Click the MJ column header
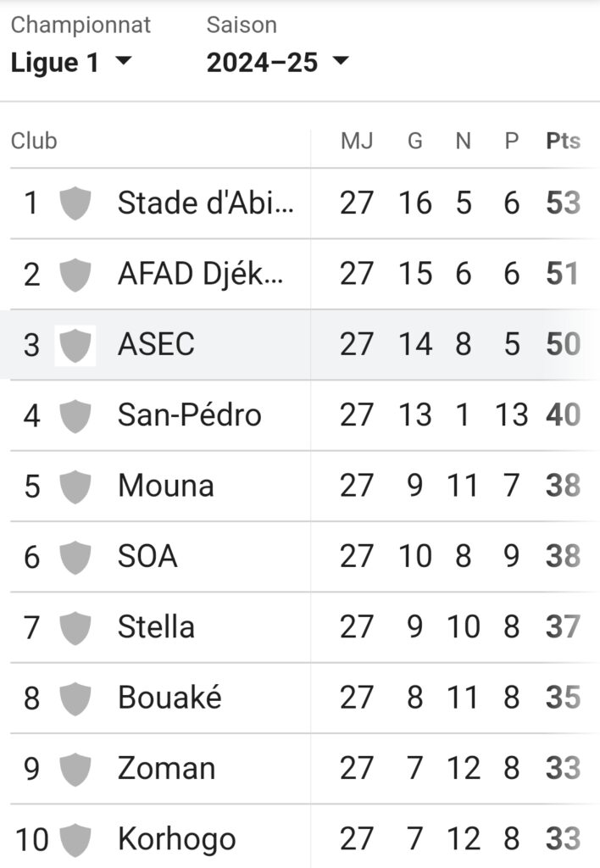The height and width of the screenshot is (868, 600). [x=357, y=142]
